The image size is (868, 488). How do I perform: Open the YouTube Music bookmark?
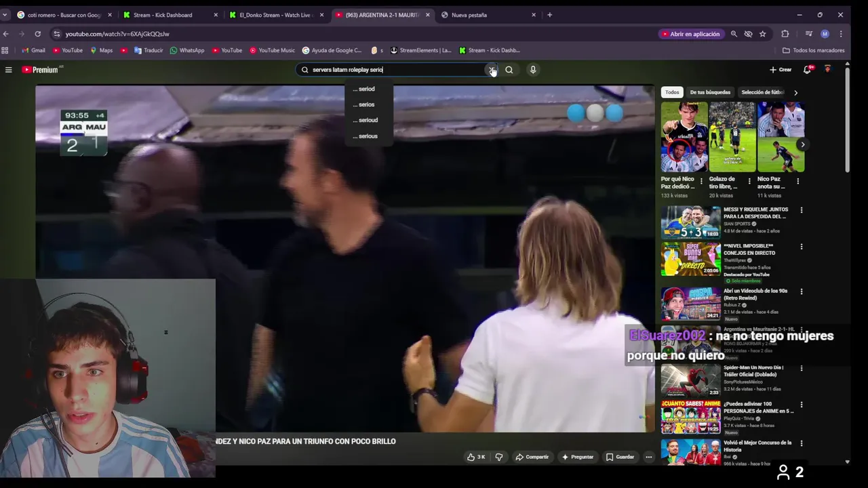click(x=273, y=50)
